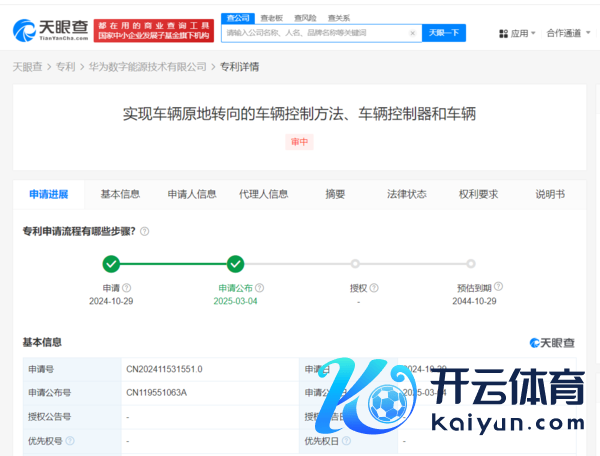Open the 权利要求 tab
This screenshot has height=456, width=600.
478,194
